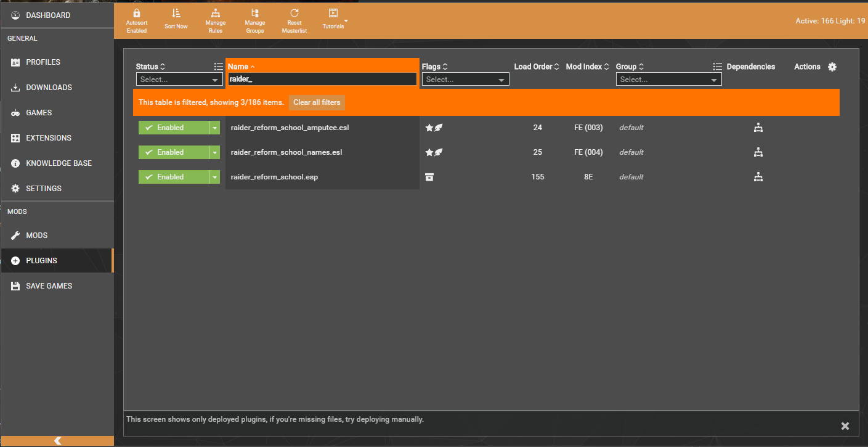Click list icon beside Dependencies header

point(717,67)
